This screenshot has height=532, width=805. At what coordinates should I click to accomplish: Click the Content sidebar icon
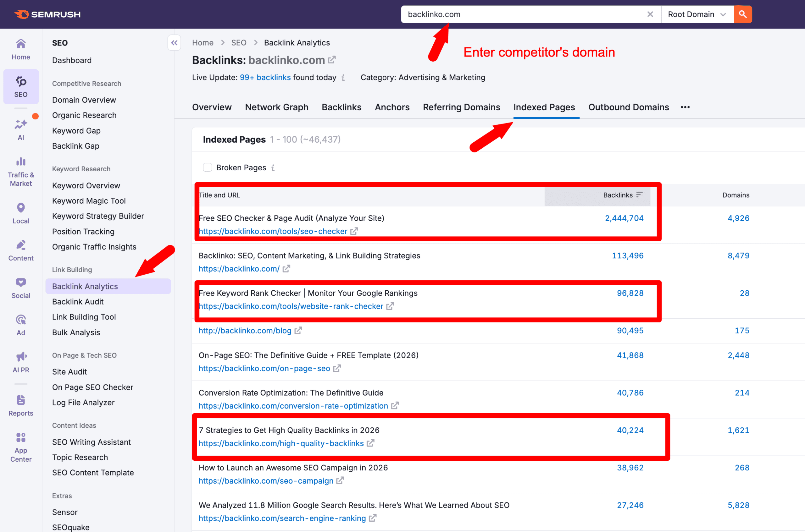(21, 250)
